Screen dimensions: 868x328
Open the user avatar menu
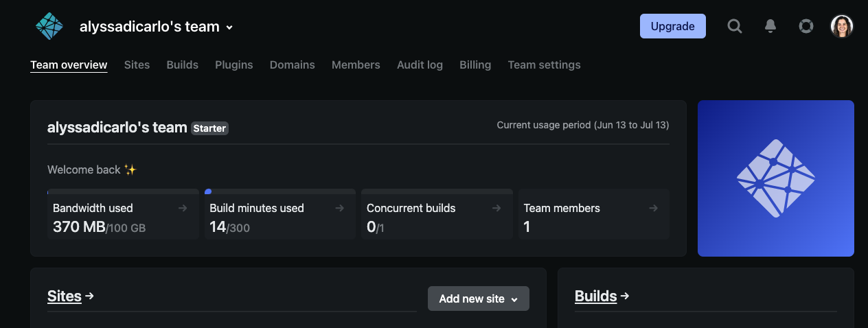pos(842,27)
